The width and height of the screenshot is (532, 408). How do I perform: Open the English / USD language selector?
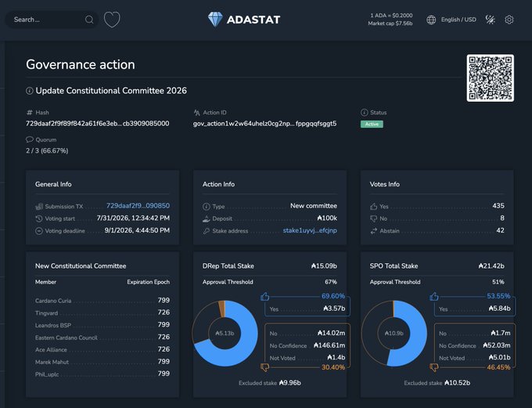tap(458, 20)
